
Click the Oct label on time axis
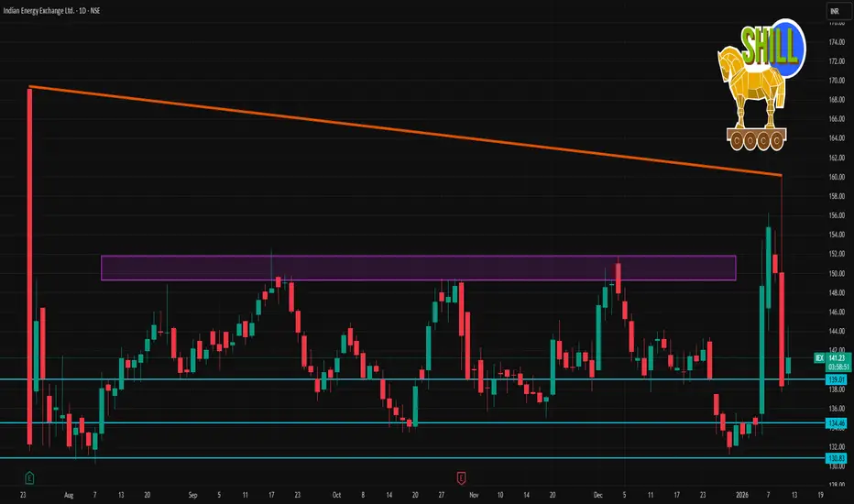336,495
